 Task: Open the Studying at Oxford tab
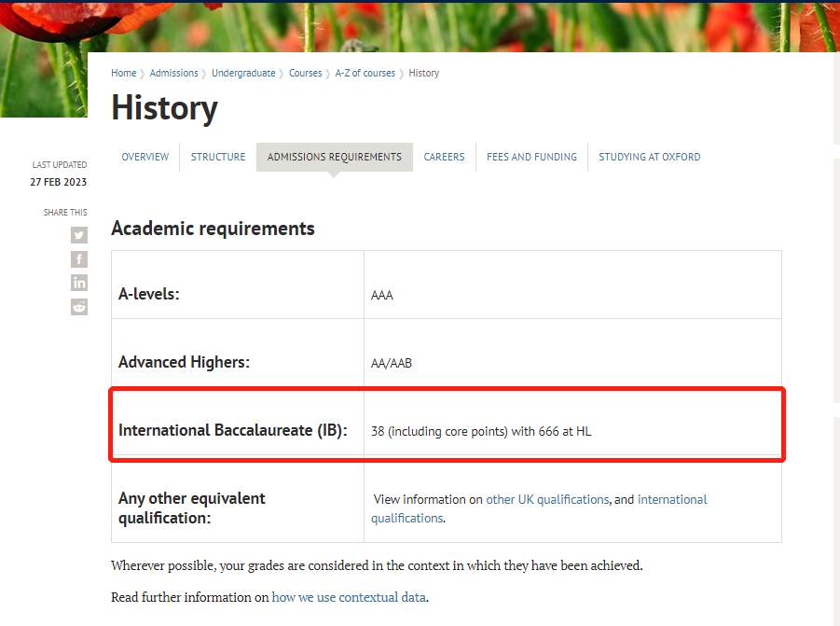coord(649,157)
